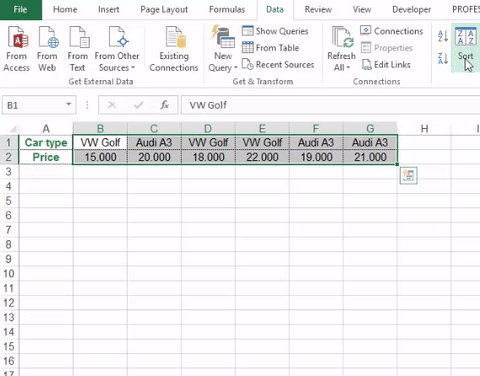Open the From Other Sources dropdown

pyautogui.click(x=117, y=49)
